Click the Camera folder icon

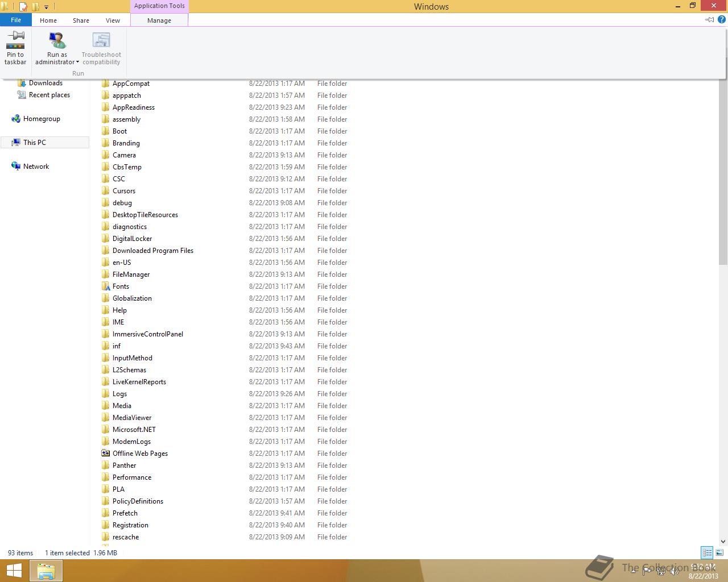[106, 155]
